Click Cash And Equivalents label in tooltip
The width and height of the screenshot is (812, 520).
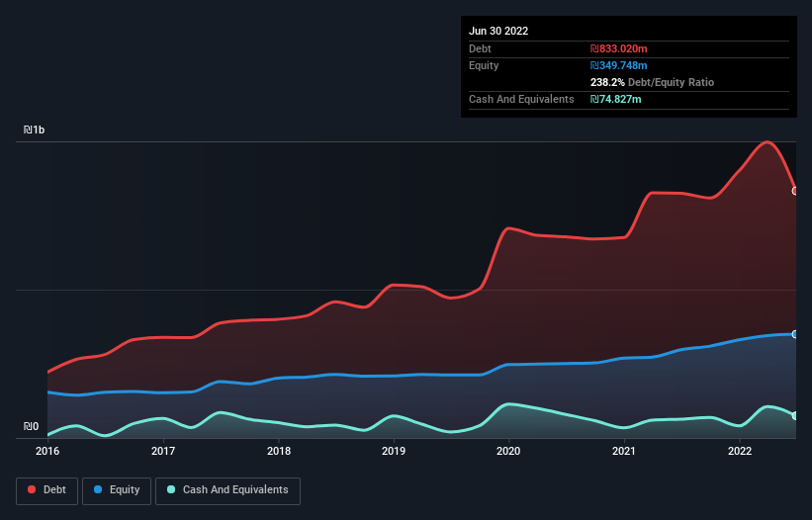[x=521, y=99]
